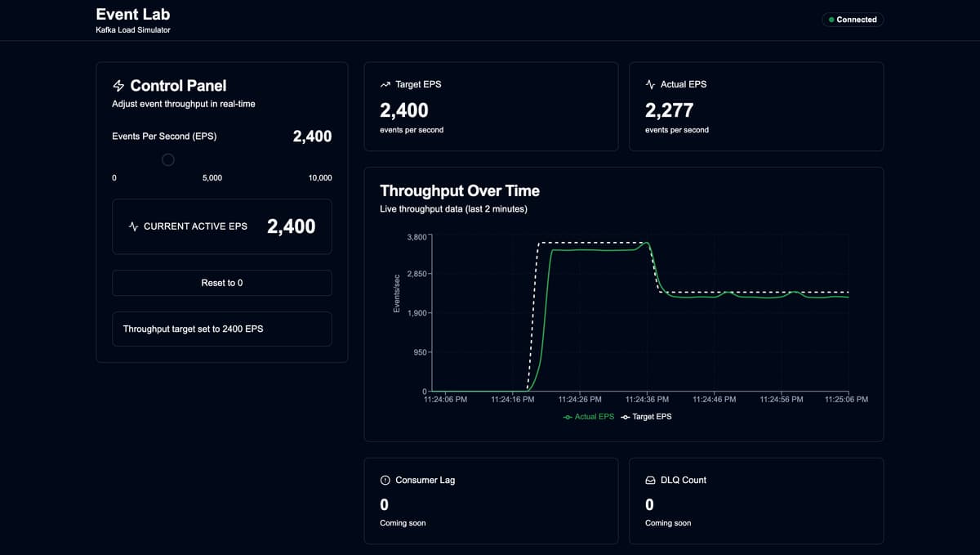The image size is (980, 555).
Task: Click the Connected badge in the header
Action: 853,20
